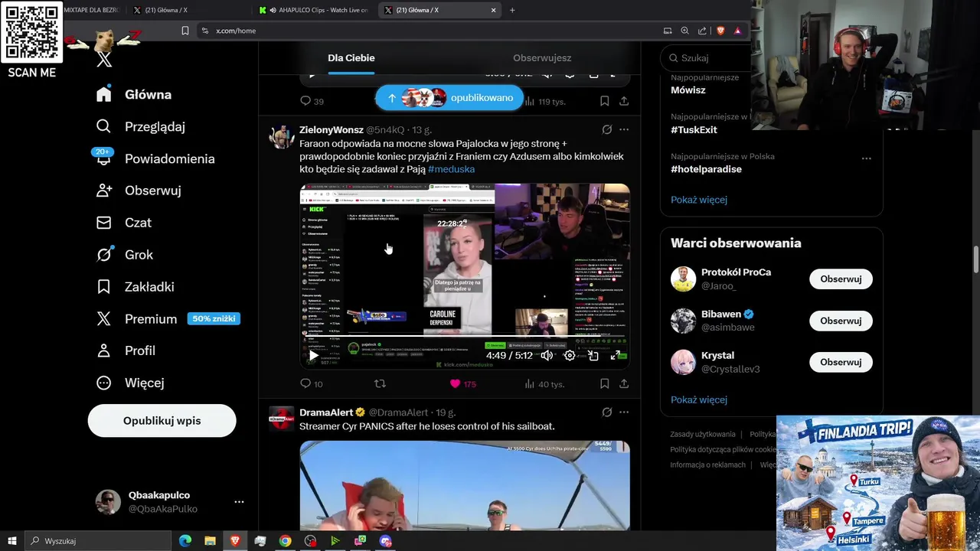This screenshot has height=551, width=980.
Task: Open Profil page
Action: 126,350
